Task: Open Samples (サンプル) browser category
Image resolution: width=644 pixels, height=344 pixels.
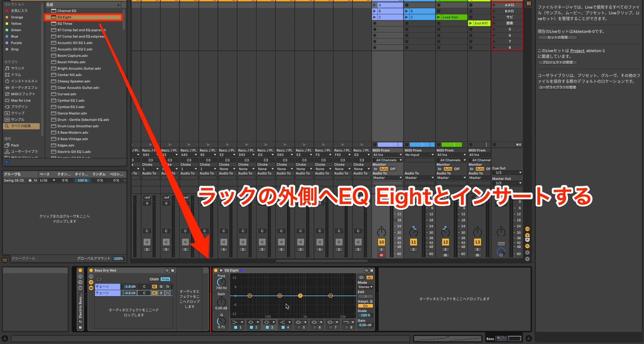Action: coord(18,119)
